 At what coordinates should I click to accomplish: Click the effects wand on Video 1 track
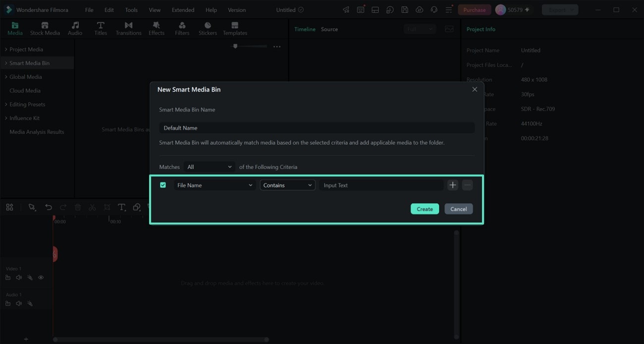tap(30, 278)
